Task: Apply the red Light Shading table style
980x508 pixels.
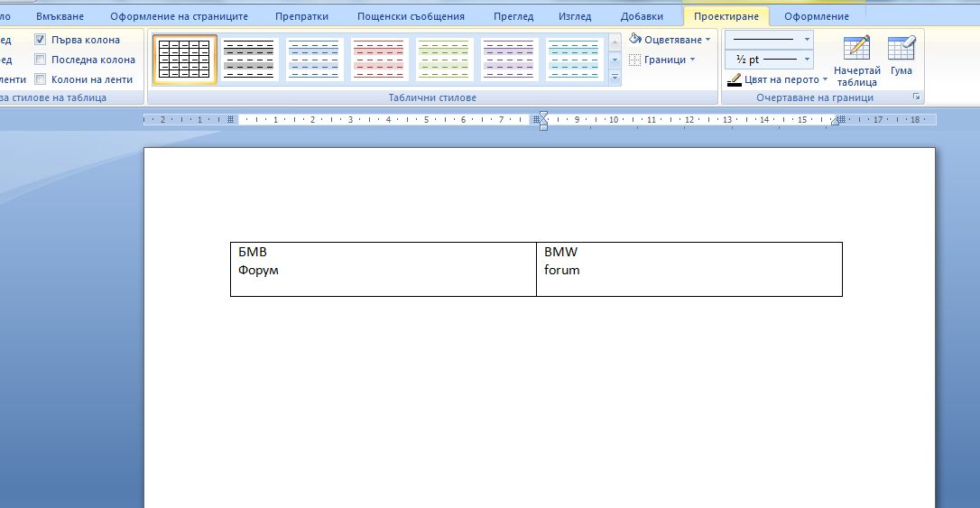Action: coord(379,60)
